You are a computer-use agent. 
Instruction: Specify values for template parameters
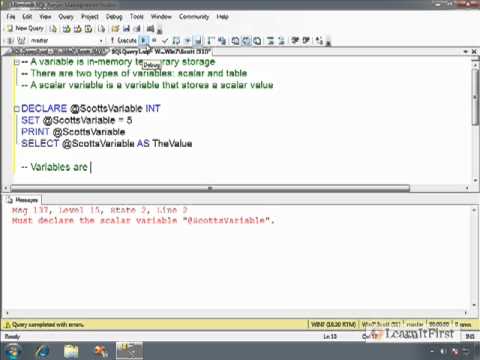(319, 41)
